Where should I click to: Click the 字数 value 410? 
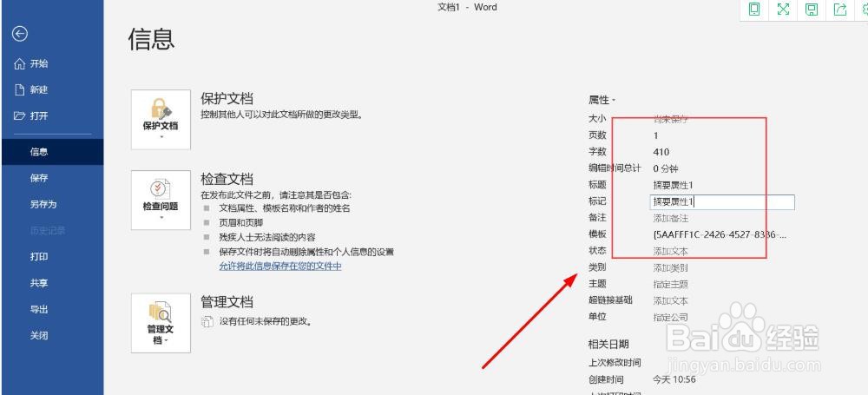[x=661, y=152]
